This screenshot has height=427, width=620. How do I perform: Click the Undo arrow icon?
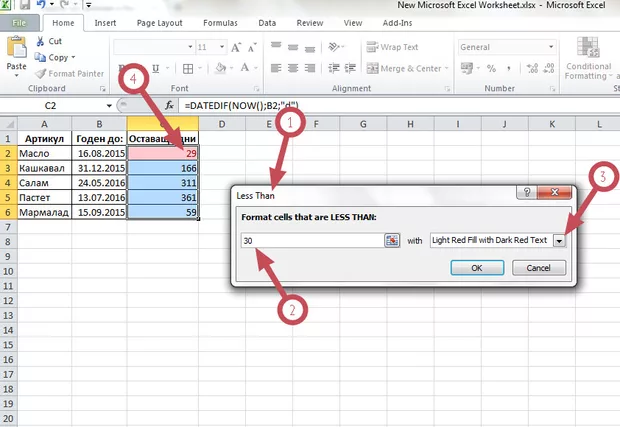pyautogui.click(x=41, y=5)
